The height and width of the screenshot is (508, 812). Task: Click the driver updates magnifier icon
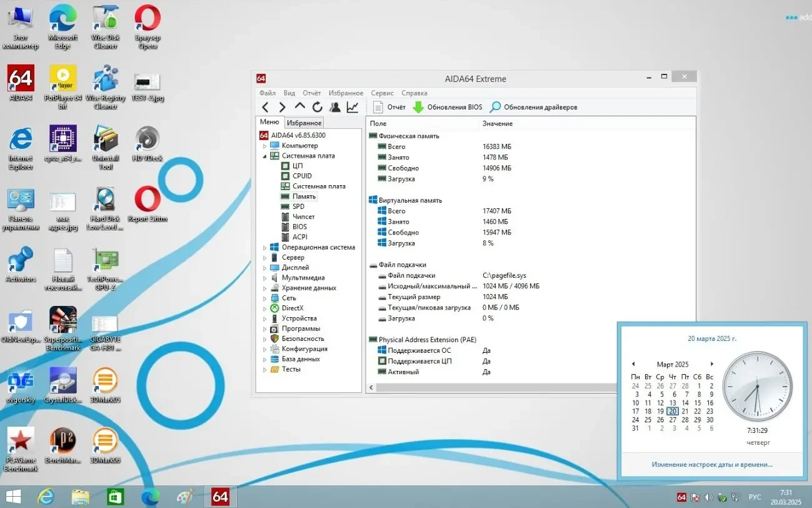(495, 107)
